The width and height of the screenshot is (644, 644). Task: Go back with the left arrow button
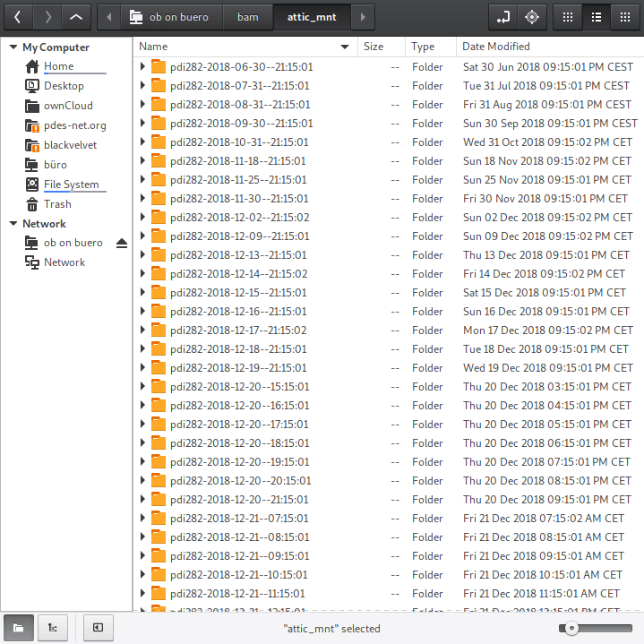click(x=18, y=17)
